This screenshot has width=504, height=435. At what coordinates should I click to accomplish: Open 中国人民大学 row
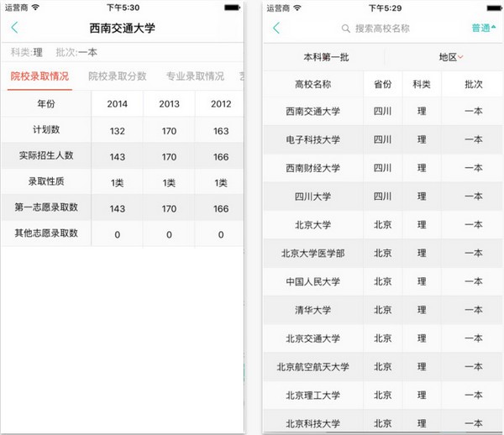click(x=383, y=281)
